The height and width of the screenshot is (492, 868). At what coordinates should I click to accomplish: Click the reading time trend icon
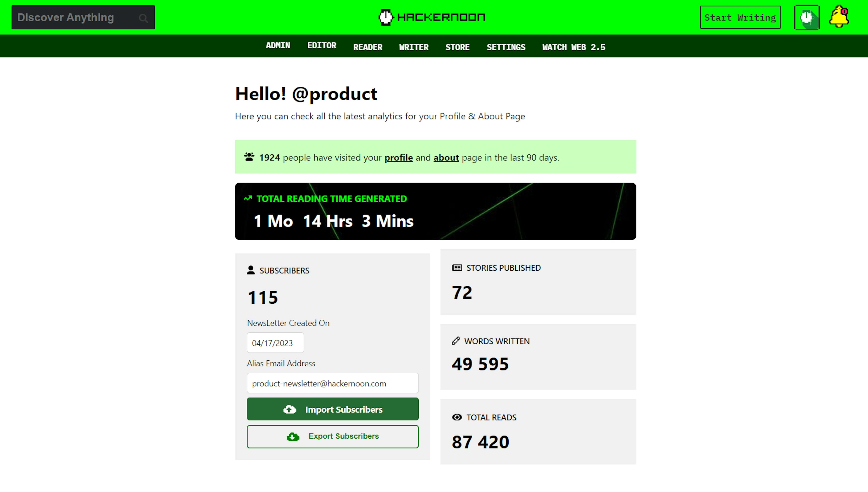point(248,198)
